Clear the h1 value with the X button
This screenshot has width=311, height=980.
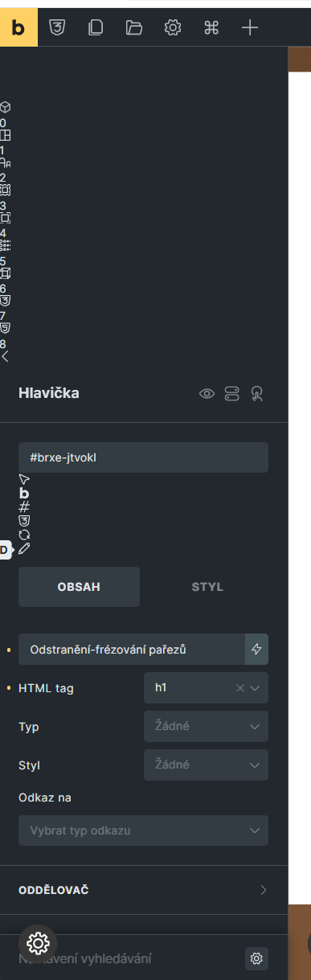(x=239, y=688)
